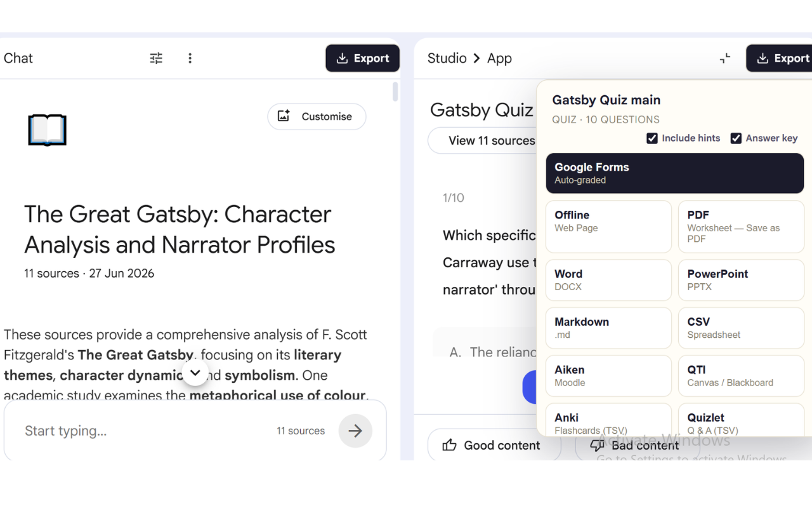
Task: Collapse the Studio app view icon
Action: coord(725,58)
